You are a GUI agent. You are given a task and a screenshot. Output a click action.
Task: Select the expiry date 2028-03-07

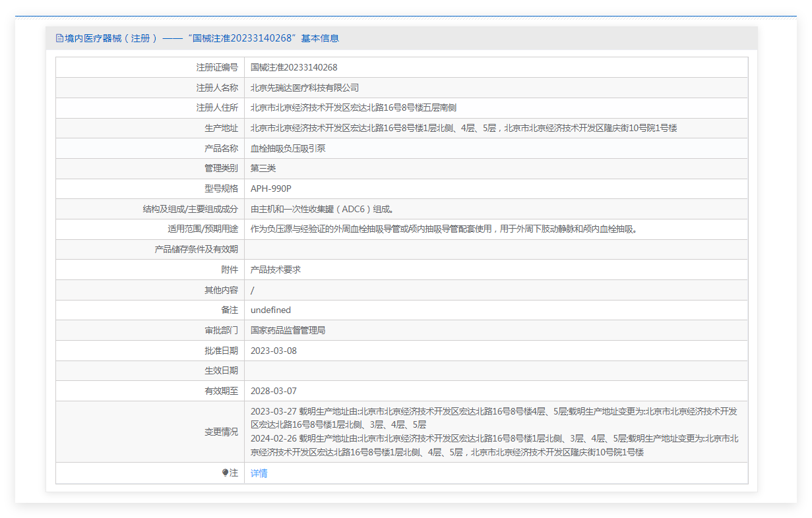pos(274,391)
